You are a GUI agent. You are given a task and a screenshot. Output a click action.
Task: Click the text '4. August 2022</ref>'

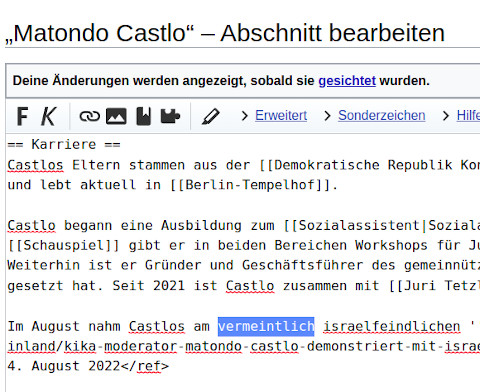88,366
